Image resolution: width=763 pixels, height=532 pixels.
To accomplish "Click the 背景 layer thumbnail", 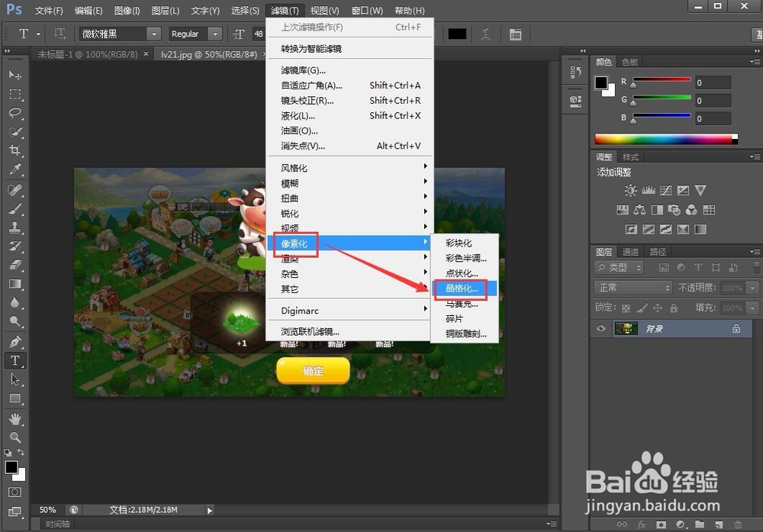I will point(626,328).
